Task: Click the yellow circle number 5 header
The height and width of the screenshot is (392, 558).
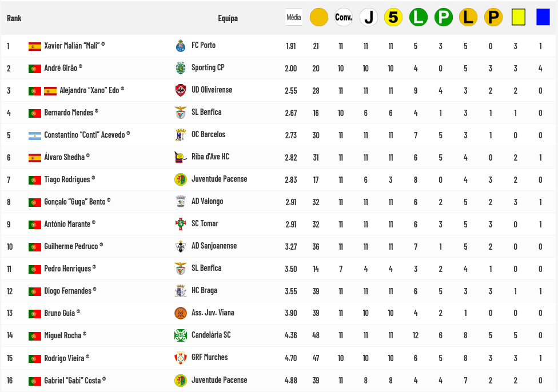Action: tap(393, 17)
